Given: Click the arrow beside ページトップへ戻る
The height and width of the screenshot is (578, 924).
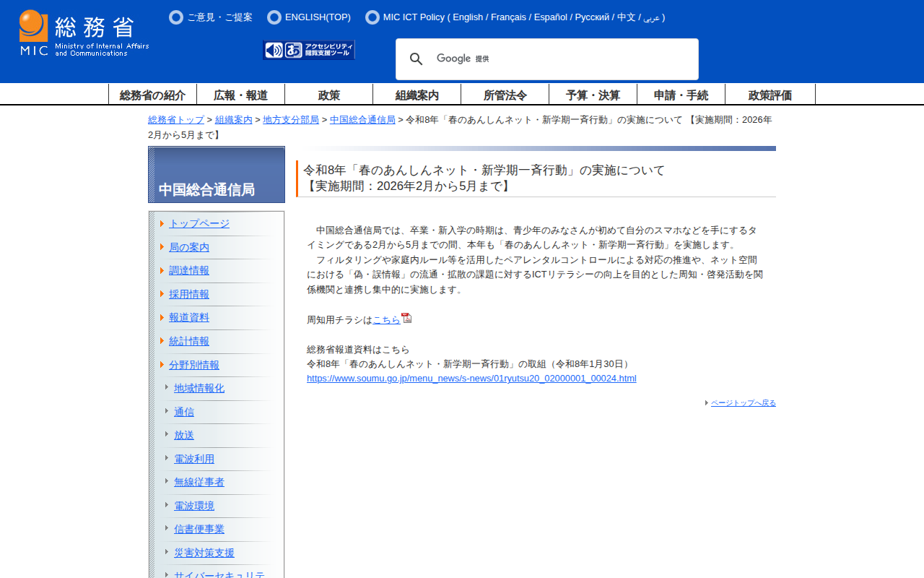Looking at the screenshot, I should pyautogui.click(x=707, y=403).
